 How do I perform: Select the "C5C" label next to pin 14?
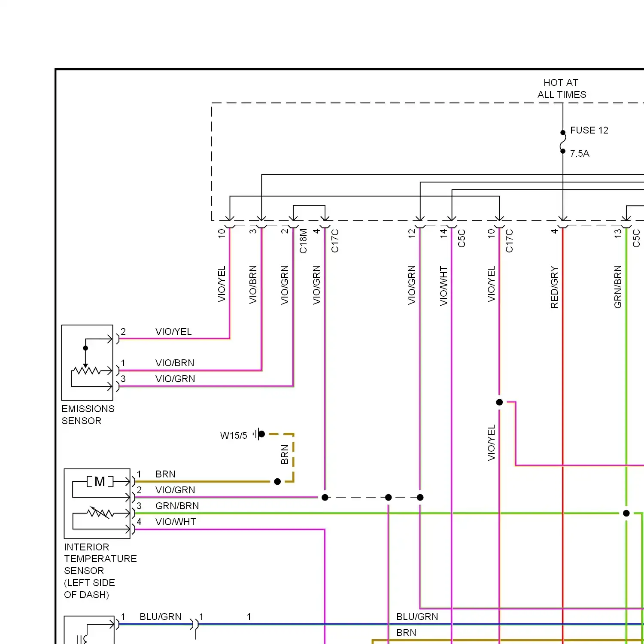[x=462, y=238]
